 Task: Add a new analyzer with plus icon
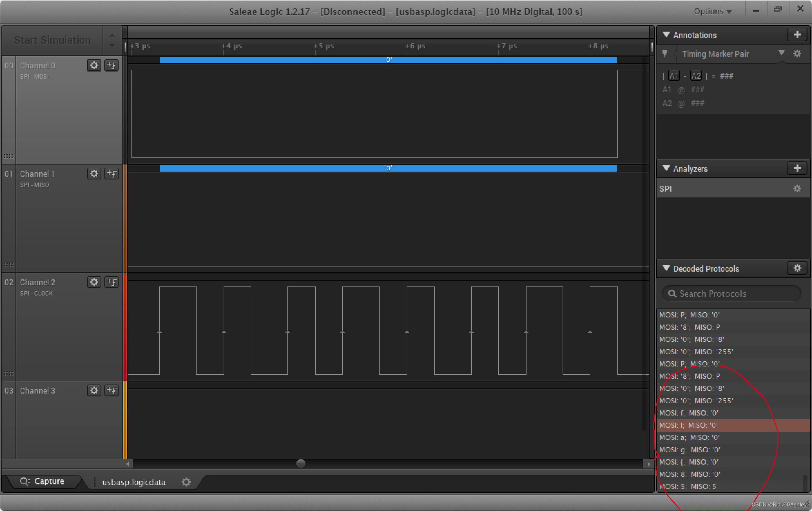point(797,168)
